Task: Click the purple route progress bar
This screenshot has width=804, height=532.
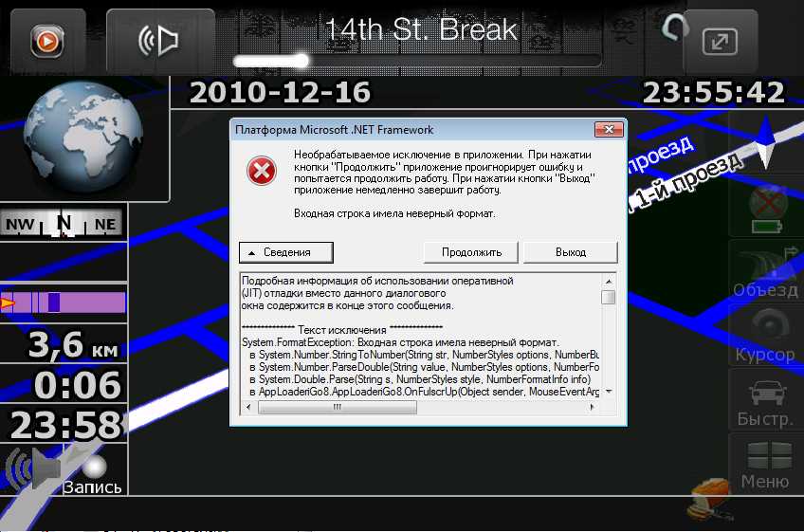Action: coord(64,303)
